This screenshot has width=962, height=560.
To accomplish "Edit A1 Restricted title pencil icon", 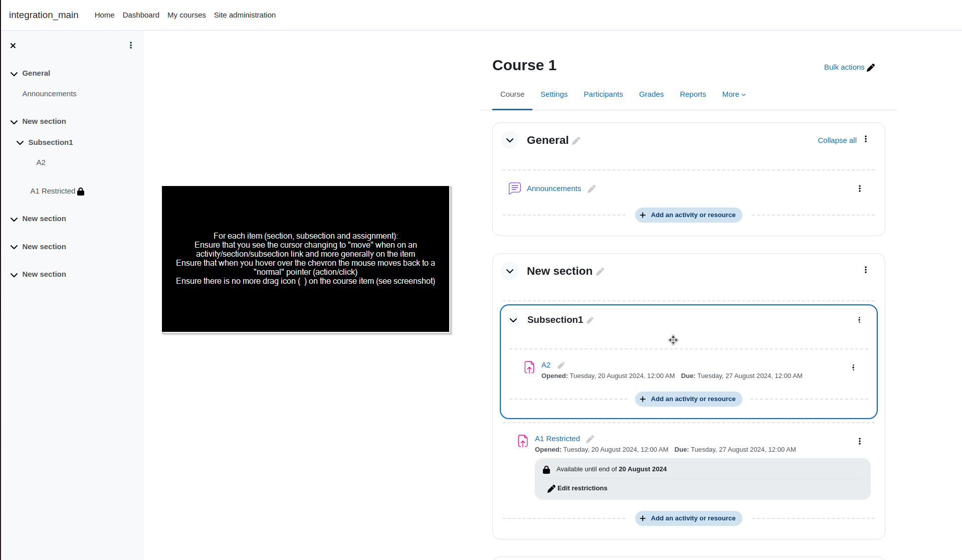I will point(590,439).
